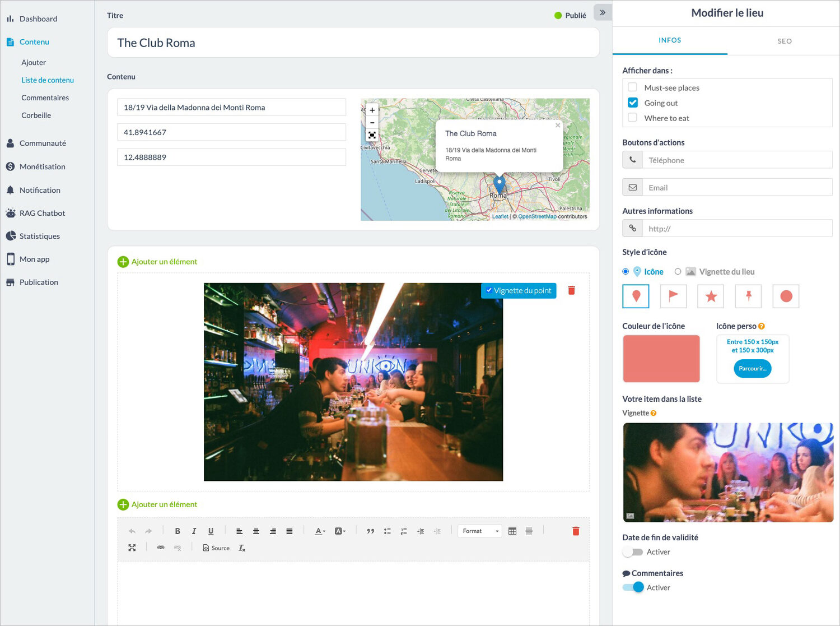Image resolution: width=840 pixels, height=626 pixels.
Task: Open the icon color swatch
Action: coord(661,359)
